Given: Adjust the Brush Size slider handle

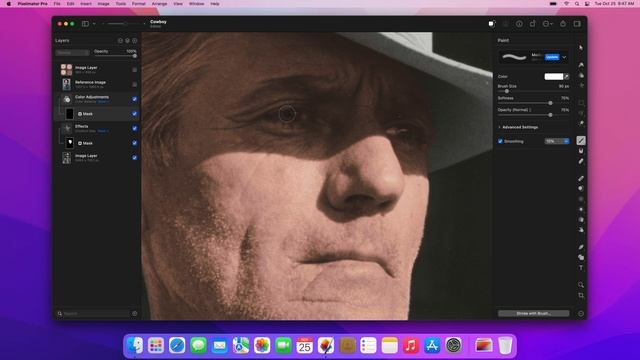Looking at the screenshot, I should pyautogui.click(x=507, y=91).
